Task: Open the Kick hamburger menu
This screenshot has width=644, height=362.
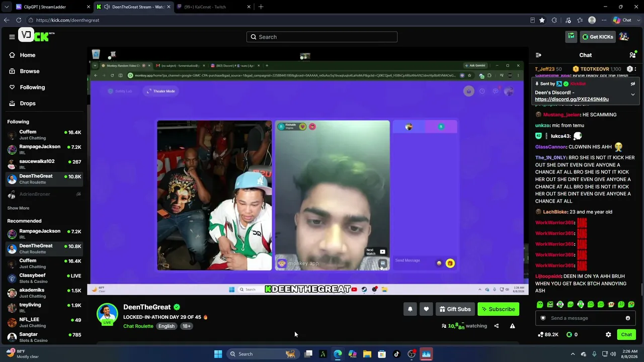Action: pyautogui.click(x=12, y=37)
